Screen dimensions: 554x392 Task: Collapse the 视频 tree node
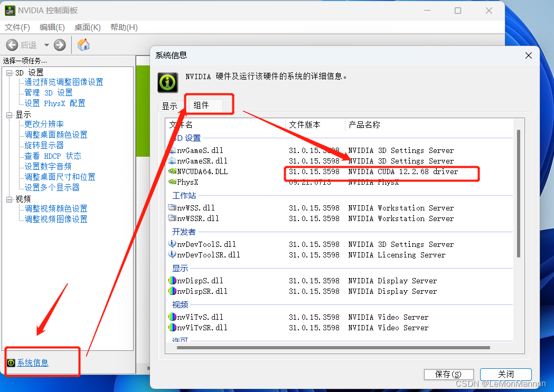pyautogui.click(x=9, y=199)
